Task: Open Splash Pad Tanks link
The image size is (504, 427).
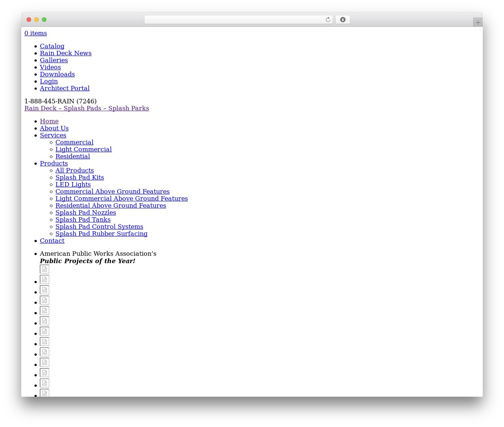Action: 83,220
